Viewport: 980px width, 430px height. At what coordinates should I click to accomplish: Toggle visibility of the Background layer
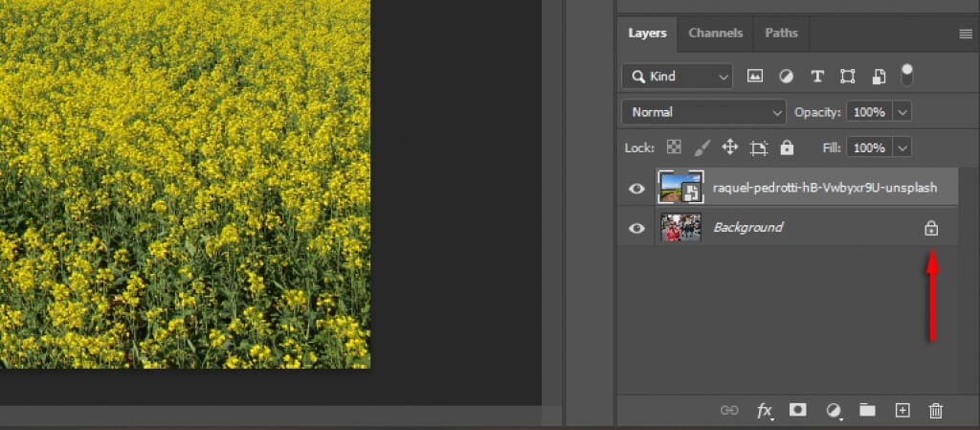636,228
